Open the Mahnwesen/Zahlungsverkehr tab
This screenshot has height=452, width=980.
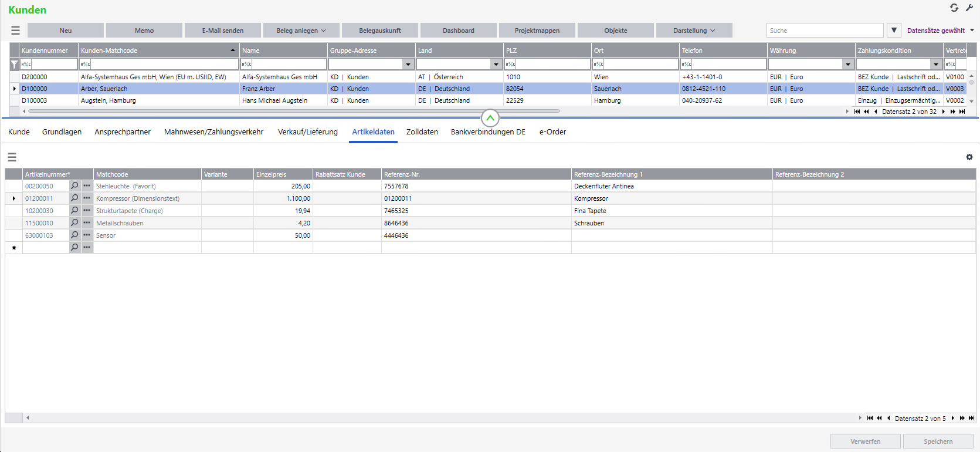[x=213, y=132]
